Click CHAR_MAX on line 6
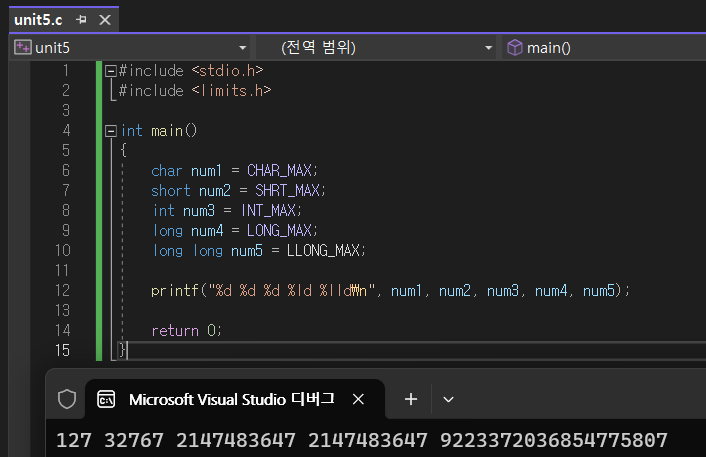 [279, 171]
